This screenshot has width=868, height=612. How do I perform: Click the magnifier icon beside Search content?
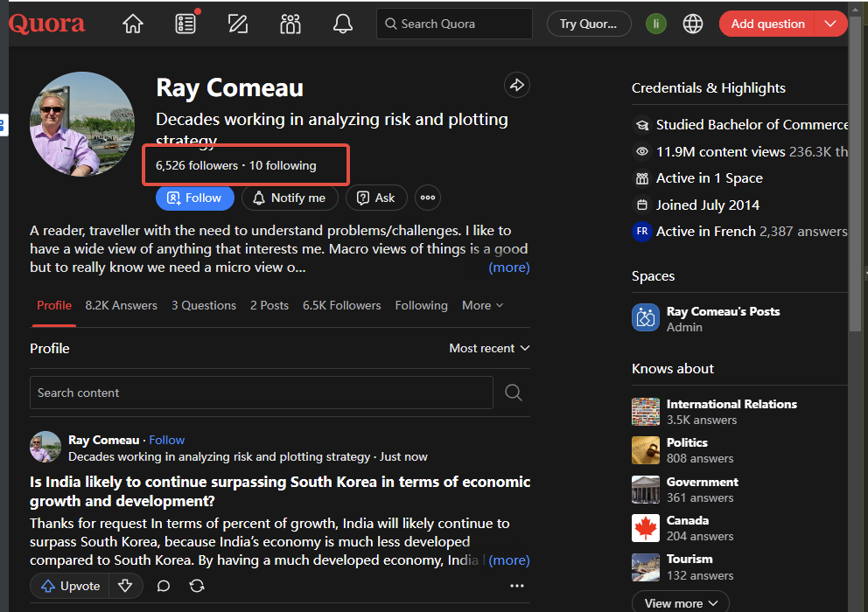coord(513,393)
